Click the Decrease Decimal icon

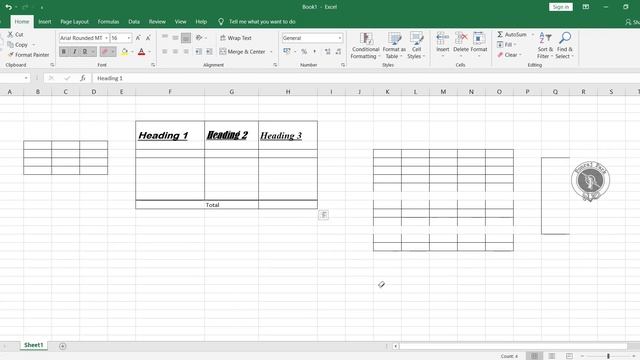pyautogui.click(x=338, y=51)
